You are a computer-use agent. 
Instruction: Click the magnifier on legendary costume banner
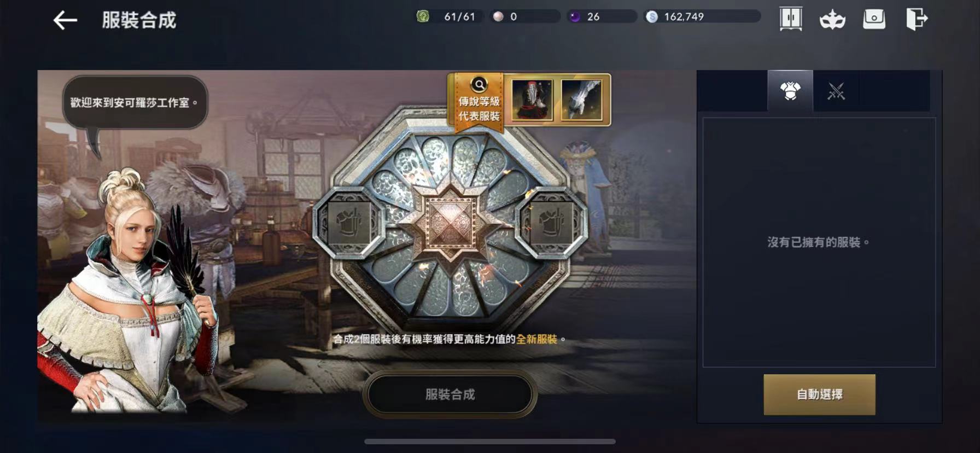point(479,85)
